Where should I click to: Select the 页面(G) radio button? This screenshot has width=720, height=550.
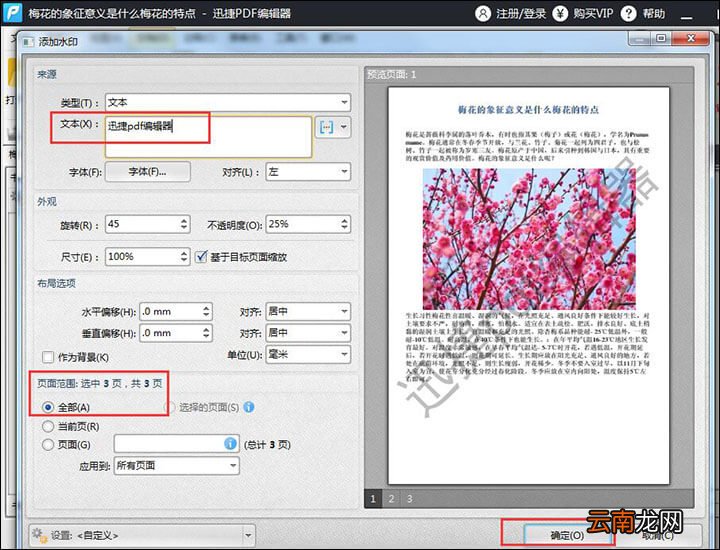48,444
